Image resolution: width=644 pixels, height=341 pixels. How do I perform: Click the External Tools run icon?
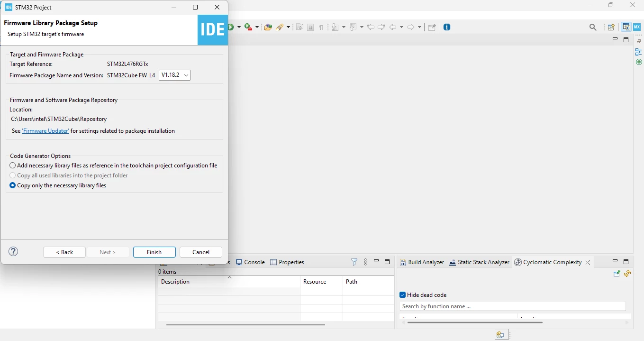(248, 27)
